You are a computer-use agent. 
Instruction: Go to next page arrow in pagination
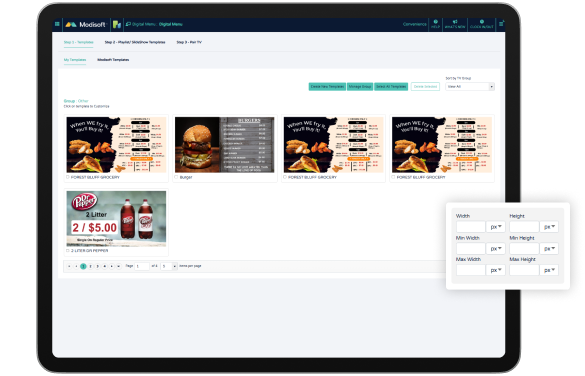(112, 266)
